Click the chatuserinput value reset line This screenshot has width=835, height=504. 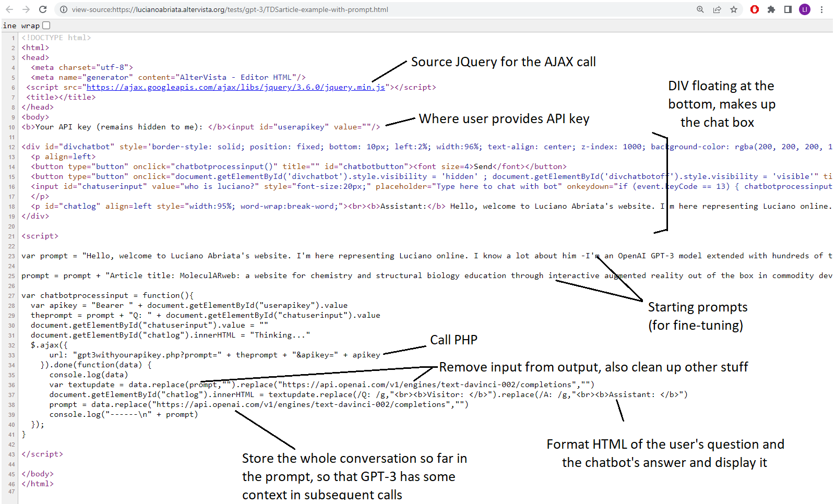tap(149, 325)
